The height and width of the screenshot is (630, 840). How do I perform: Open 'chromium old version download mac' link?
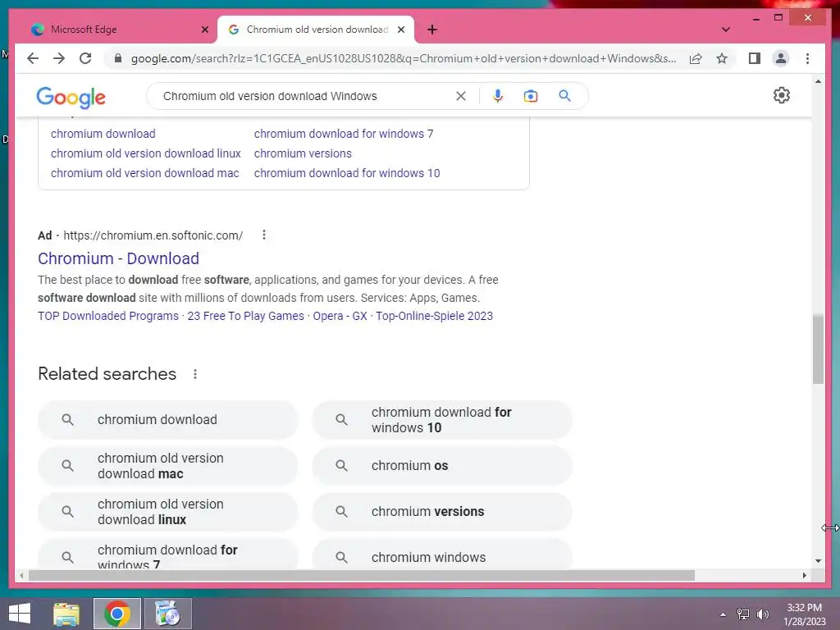(x=144, y=173)
